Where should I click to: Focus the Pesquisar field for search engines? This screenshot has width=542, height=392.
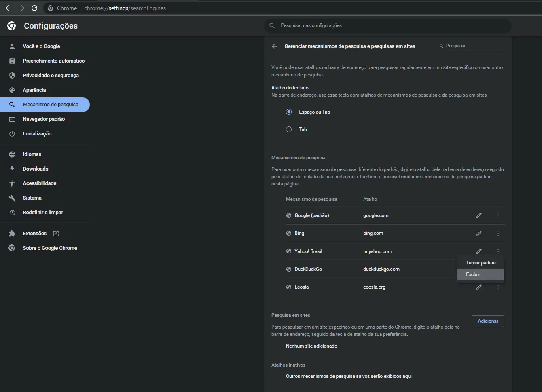[x=475, y=46]
